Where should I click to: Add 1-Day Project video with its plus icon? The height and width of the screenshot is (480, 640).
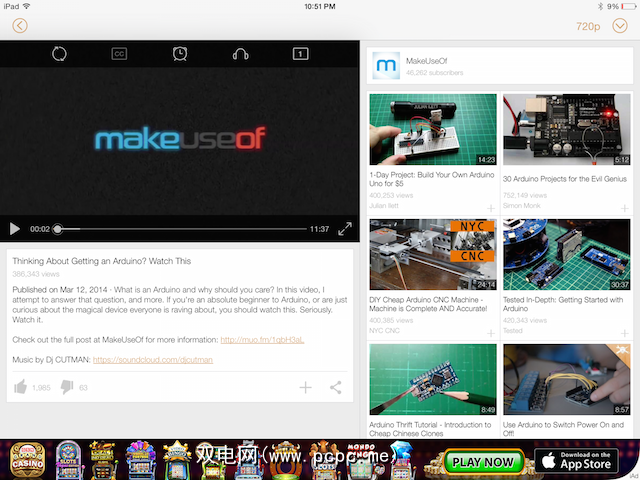(x=491, y=209)
